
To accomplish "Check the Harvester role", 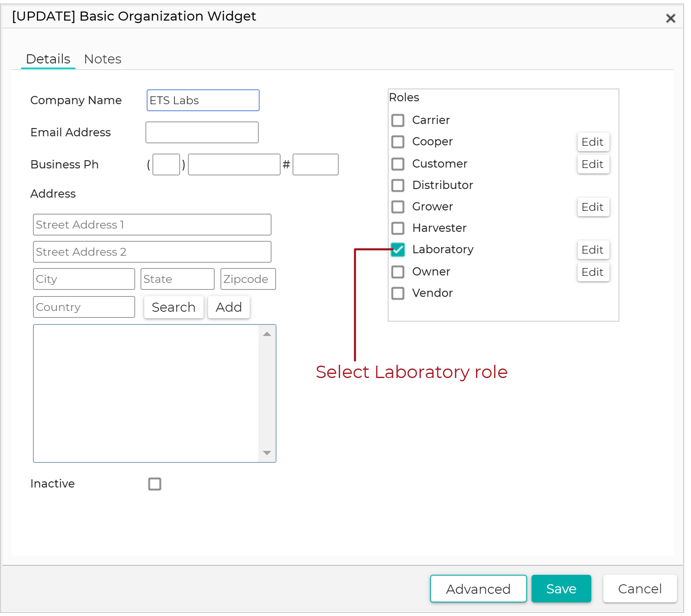I will click(x=398, y=228).
